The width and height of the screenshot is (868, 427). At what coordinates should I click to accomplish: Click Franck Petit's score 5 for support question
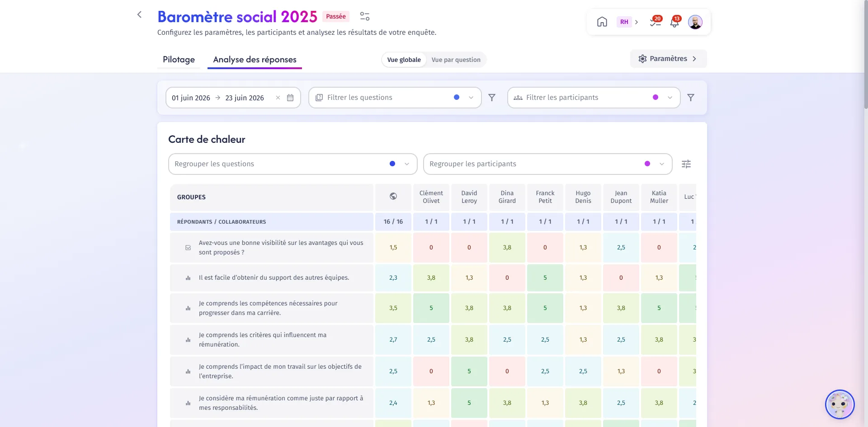pos(545,278)
